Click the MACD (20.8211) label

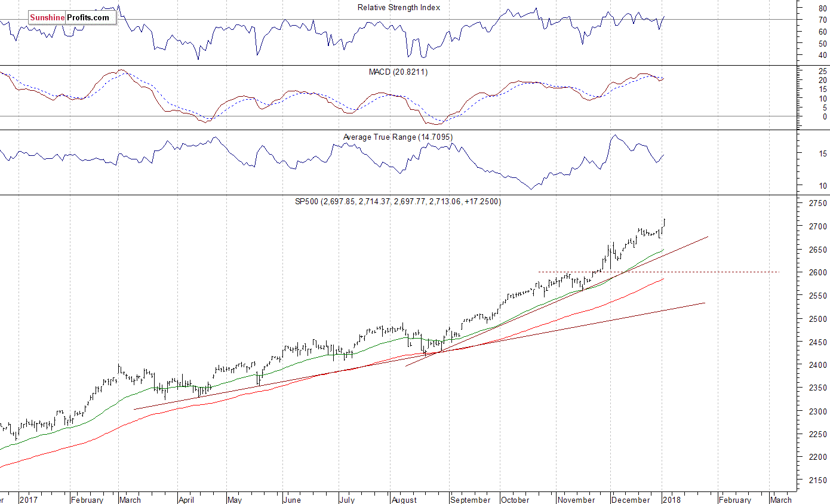398,72
